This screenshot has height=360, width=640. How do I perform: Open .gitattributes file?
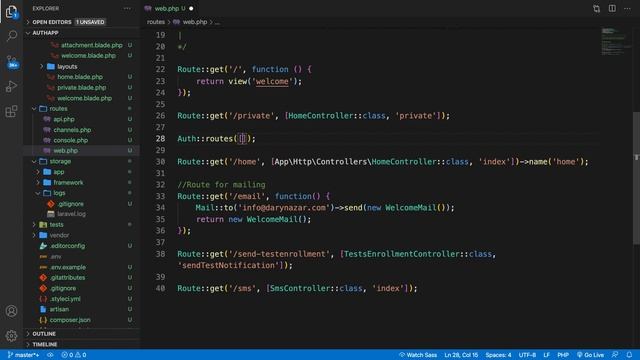point(67,278)
